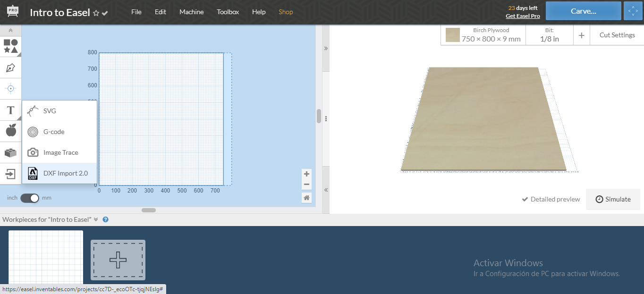Image resolution: width=644 pixels, height=294 pixels.
Task: Click the canvas horizontal scrollbar
Action: 149,210
